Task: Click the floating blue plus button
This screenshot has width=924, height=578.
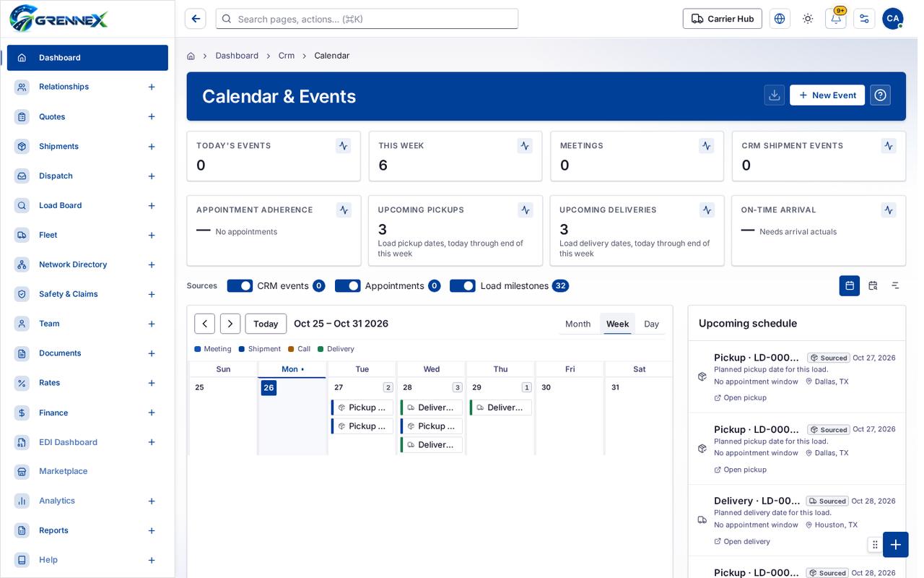Action: tap(896, 545)
